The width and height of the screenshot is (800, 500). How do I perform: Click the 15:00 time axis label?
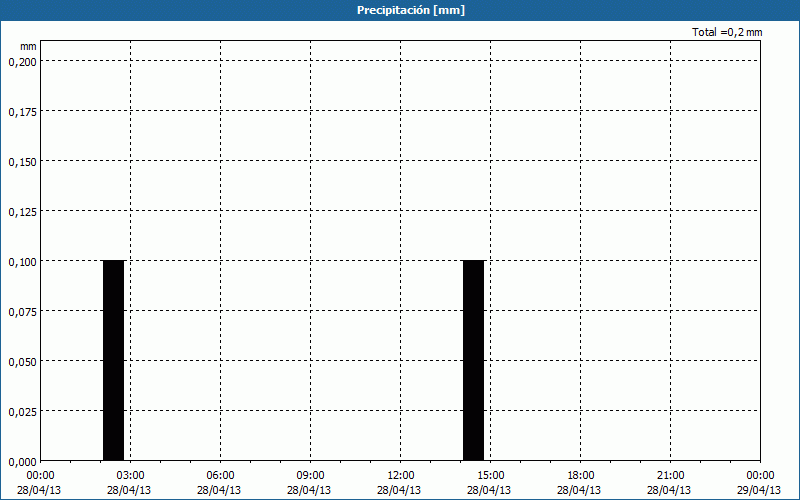pos(490,476)
